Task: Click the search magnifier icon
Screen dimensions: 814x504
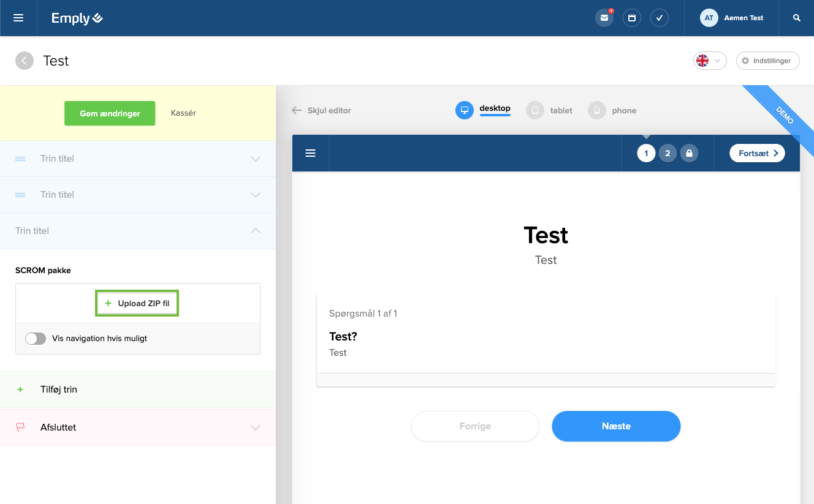Action: pyautogui.click(x=796, y=18)
